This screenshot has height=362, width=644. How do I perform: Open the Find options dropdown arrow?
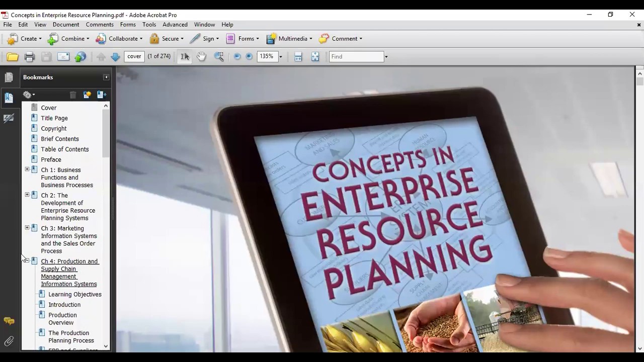386,57
